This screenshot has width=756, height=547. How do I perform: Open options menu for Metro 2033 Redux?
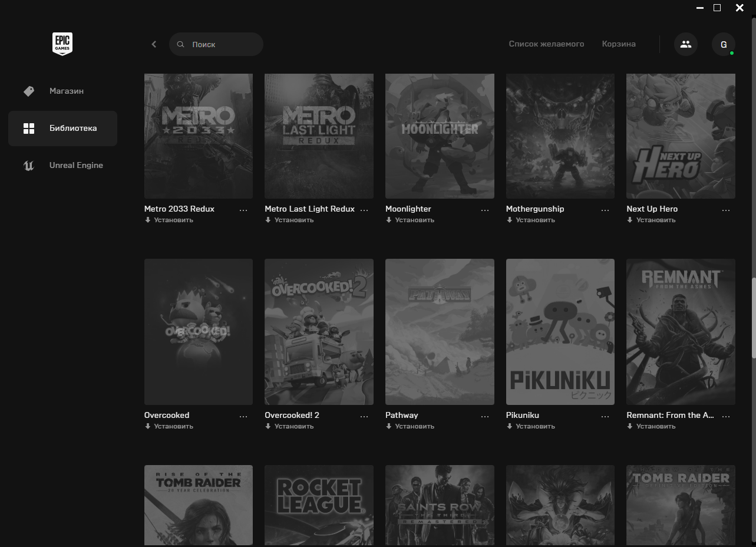click(x=243, y=210)
